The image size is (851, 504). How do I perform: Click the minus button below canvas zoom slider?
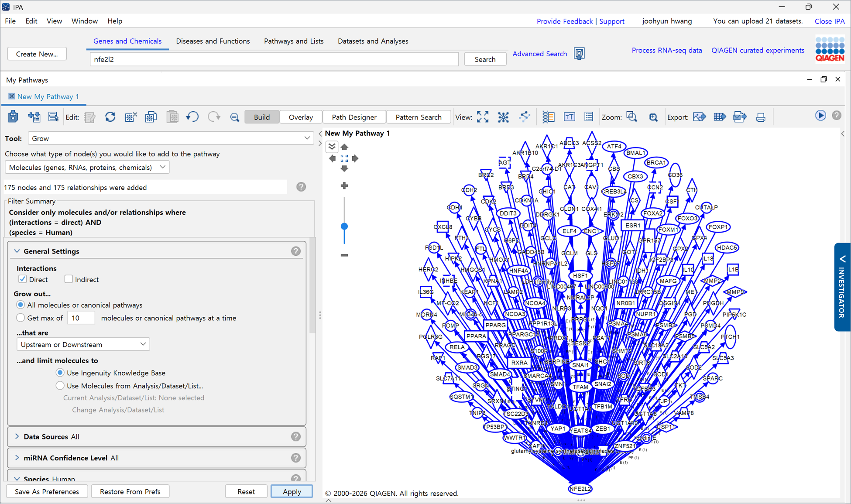tap(344, 255)
